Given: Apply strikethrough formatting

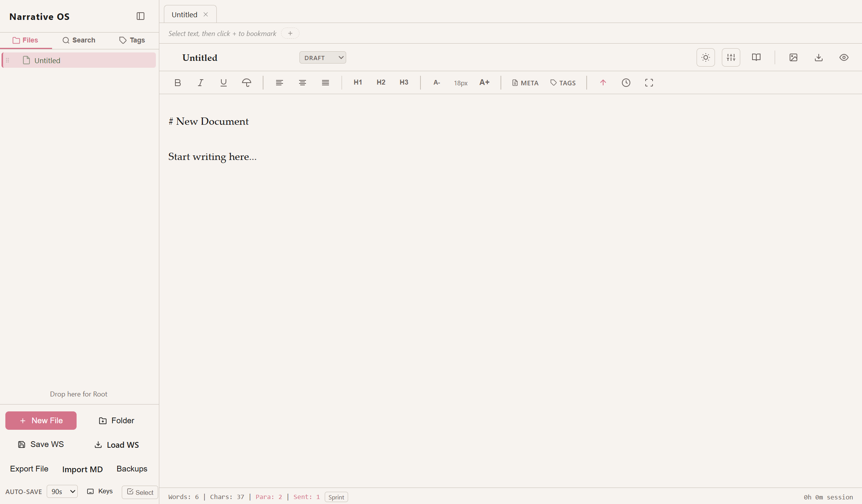Looking at the screenshot, I should [x=247, y=83].
